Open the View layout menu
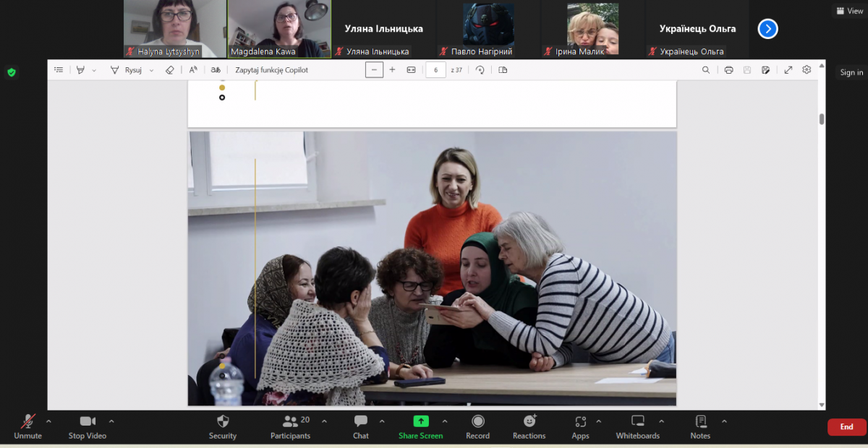The width and height of the screenshot is (868, 448). (849, 11)
